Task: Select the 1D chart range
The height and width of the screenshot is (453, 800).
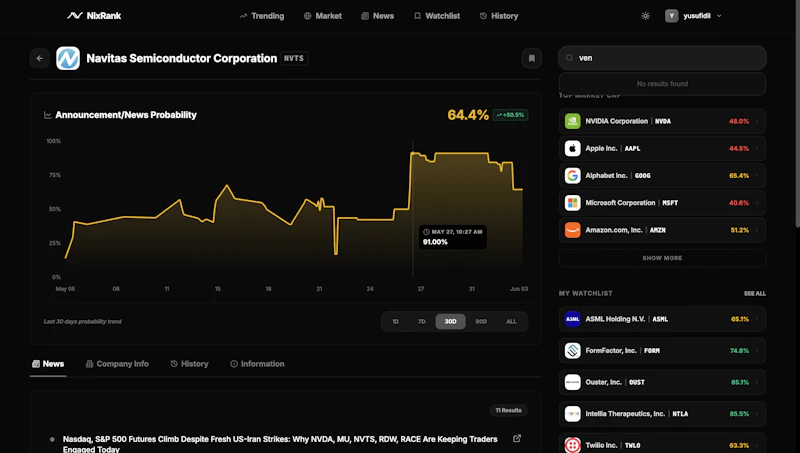Action: tap(395, 321)
